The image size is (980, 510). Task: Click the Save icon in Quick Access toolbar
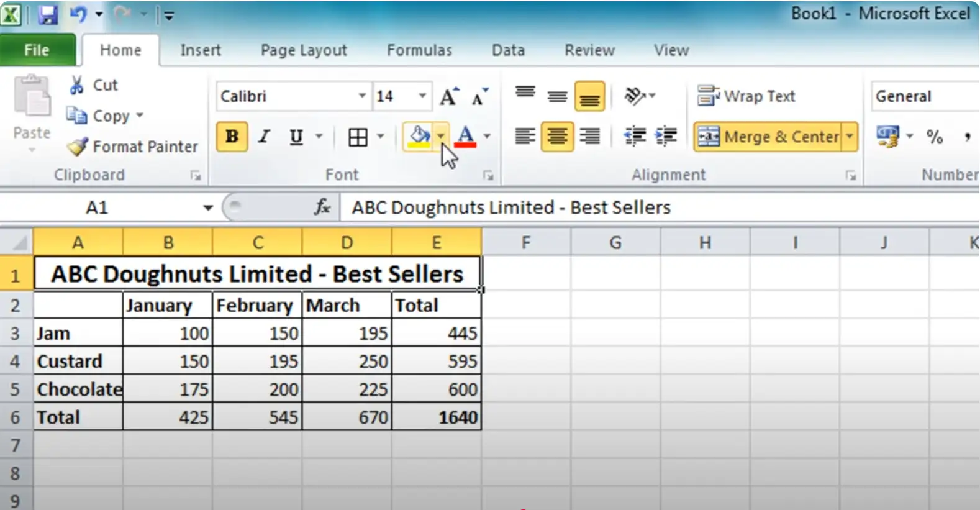click(47, 14)
